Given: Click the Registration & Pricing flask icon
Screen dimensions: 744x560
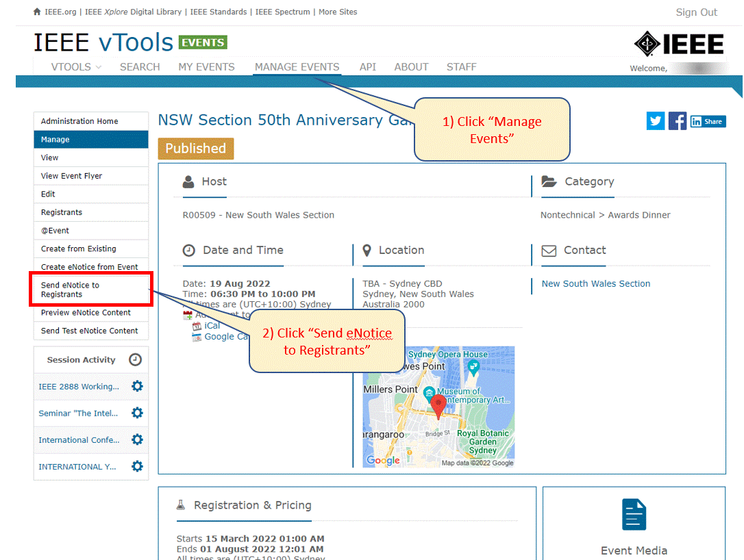Looking at the screenshot, I should coord(181,505).
